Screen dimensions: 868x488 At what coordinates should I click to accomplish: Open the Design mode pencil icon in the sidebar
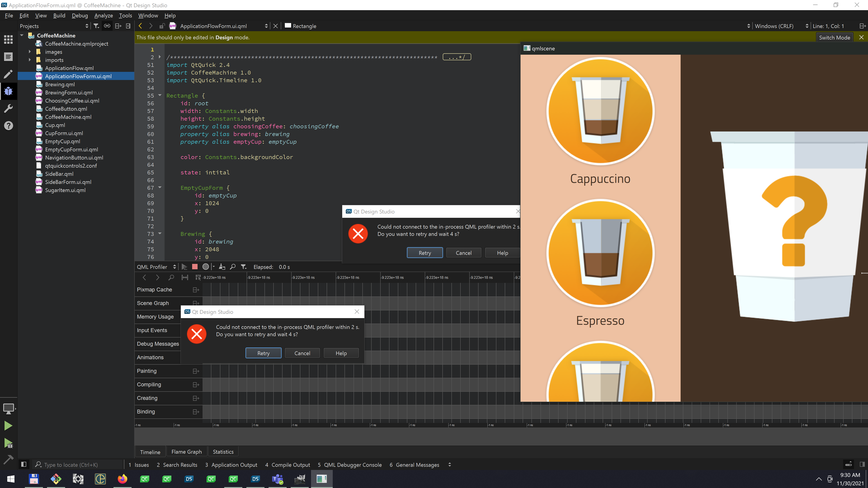[8, 74]
